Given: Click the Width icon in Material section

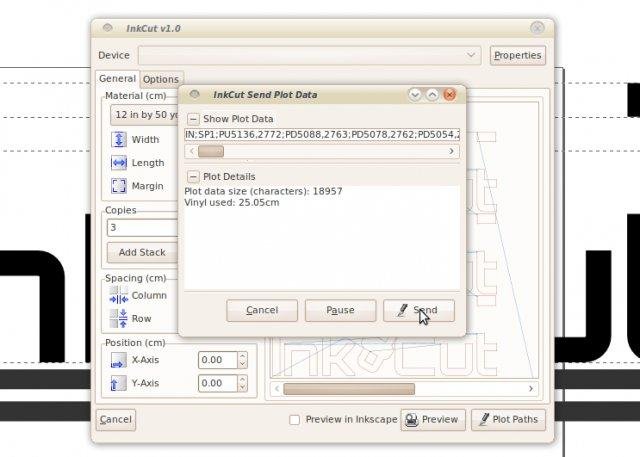Looking at the screenshot, I should pos(119,139).
